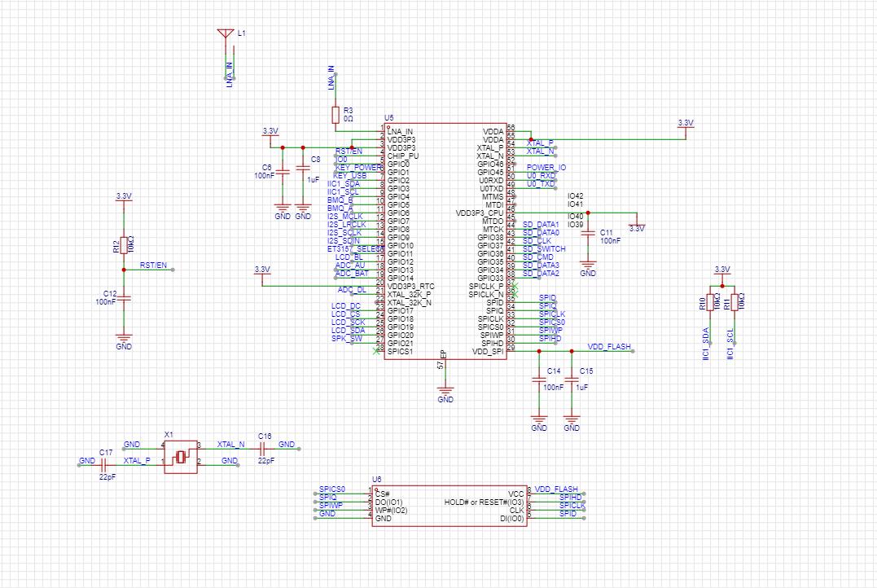Image resolution: width=877 pixels, height=588 pixels.
Task: Select resistor R10 symbol
Action: pos(710,302)
